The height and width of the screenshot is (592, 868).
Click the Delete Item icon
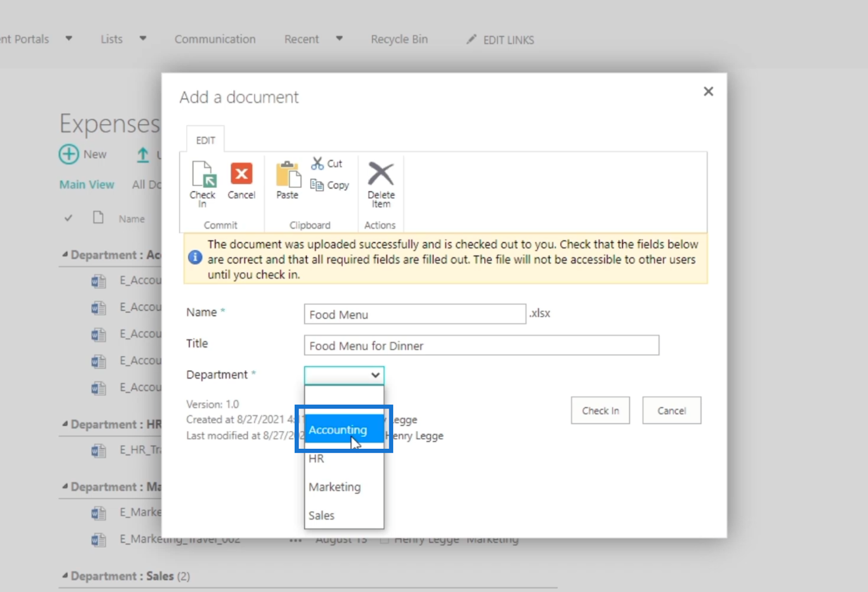pos(381,175)
